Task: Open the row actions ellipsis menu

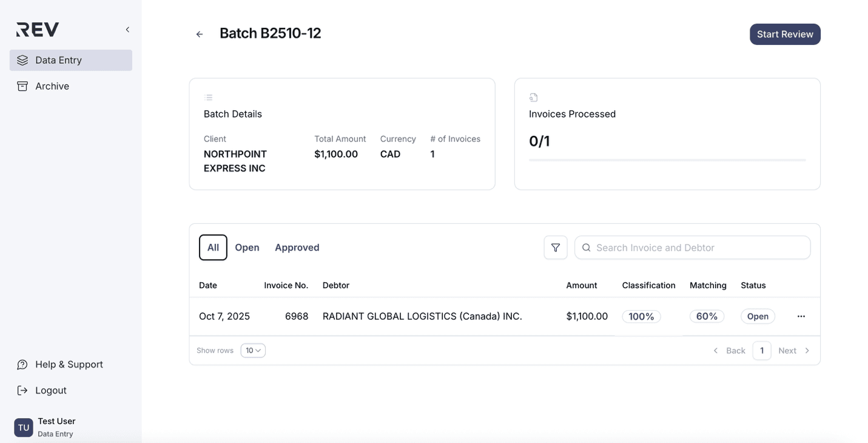Action: 801,316
